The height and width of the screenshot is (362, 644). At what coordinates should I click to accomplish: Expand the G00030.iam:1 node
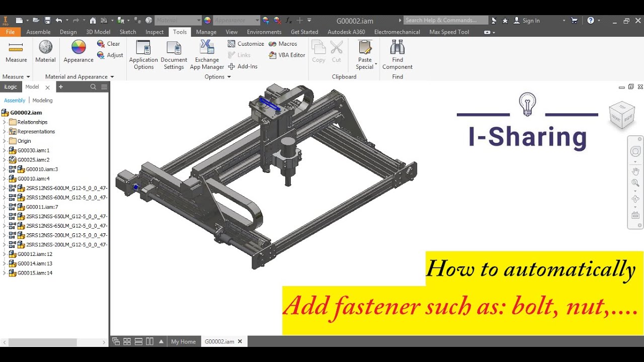coord(5,150)
